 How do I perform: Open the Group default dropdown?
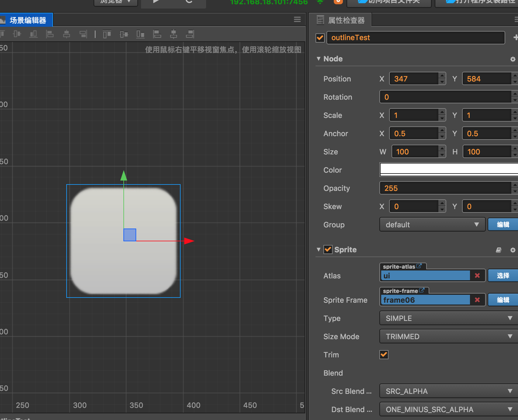point(432,225)
